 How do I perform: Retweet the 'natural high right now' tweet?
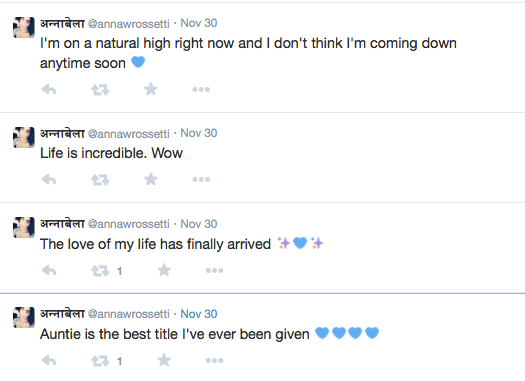tap(100, 90)
